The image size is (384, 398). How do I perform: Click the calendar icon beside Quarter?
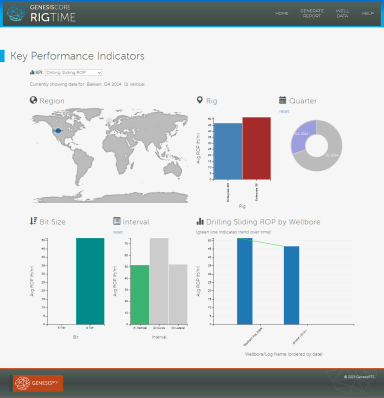[x=283, y=100]
